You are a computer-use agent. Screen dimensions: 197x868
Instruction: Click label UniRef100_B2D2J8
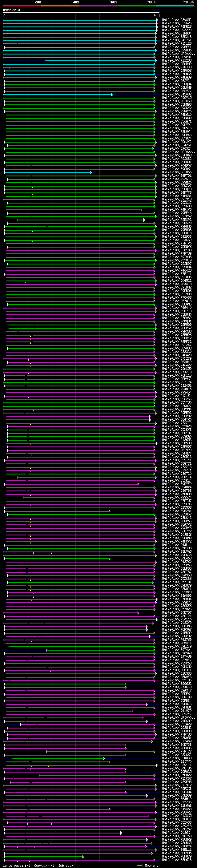177,37
